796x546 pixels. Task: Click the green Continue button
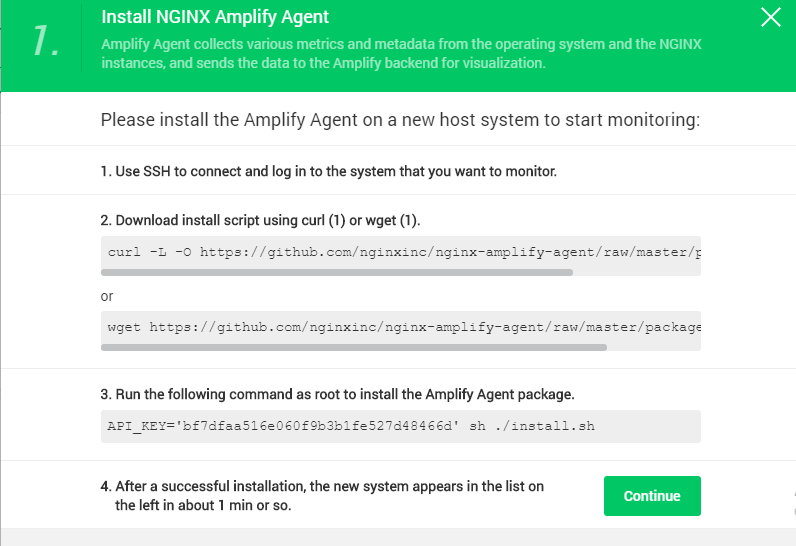point(652,496)
